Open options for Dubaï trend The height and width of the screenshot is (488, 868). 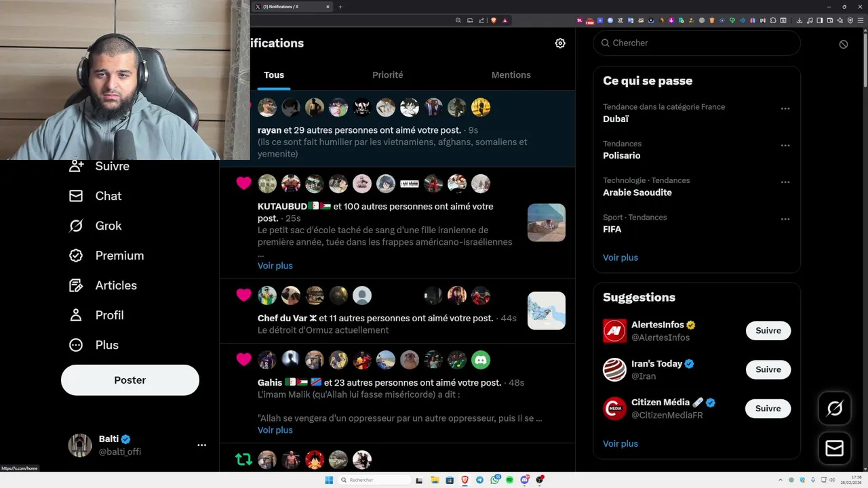pos(785,108)
